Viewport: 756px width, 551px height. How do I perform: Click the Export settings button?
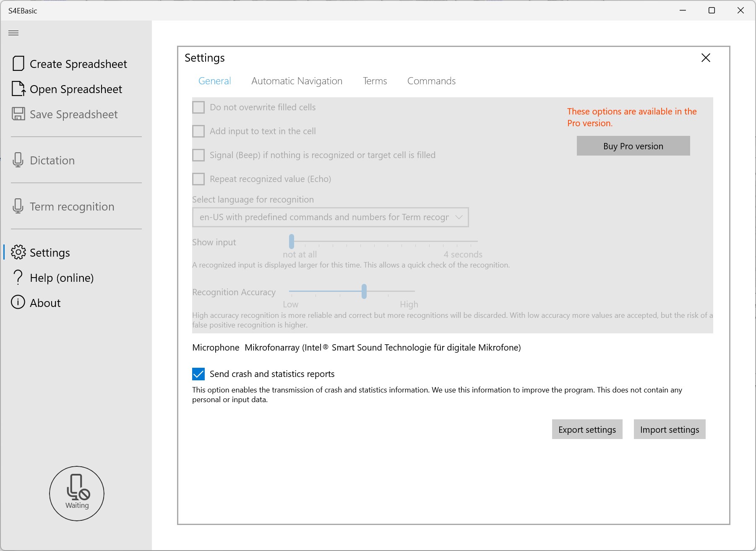[x=587, y=429]
